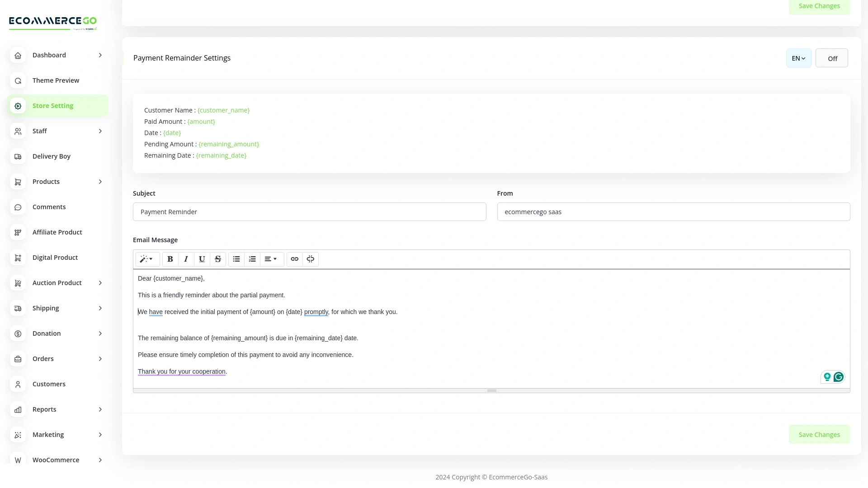Go to Delivery Boy menu item
The image size is (868, 488).
click(x=51, y=156)
